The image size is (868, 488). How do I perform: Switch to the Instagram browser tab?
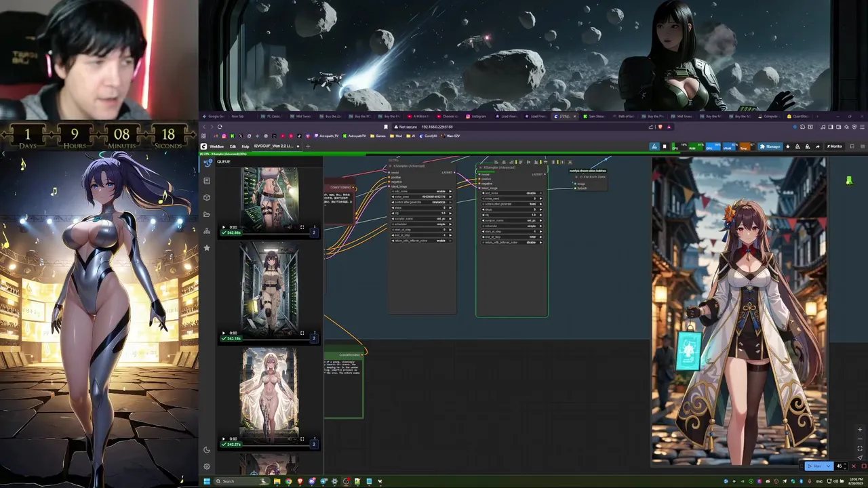pos(477,116)
